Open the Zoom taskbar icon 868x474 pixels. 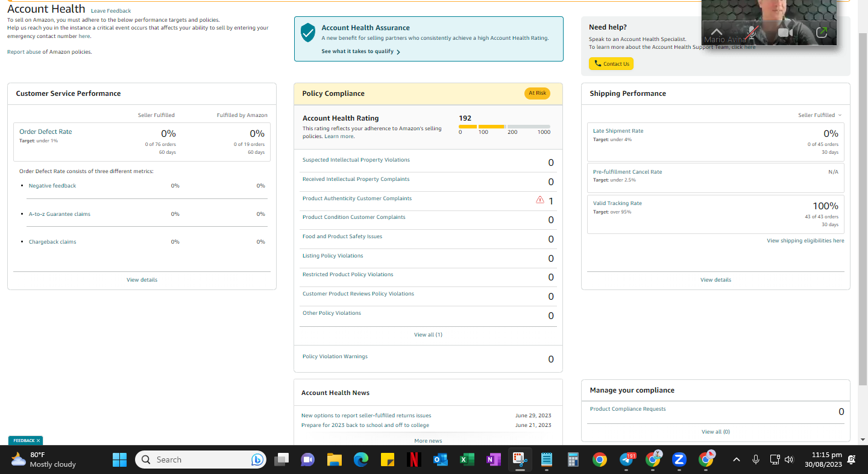click(x=679, y=460)
